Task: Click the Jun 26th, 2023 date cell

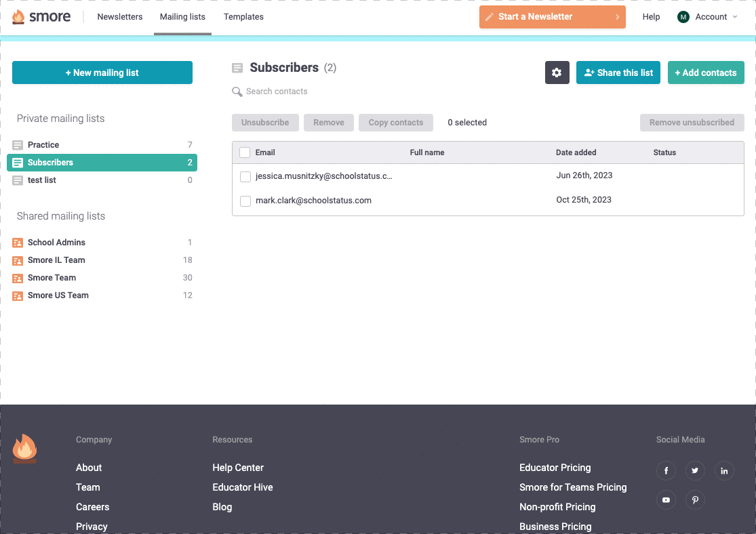Action: (584, 176)
